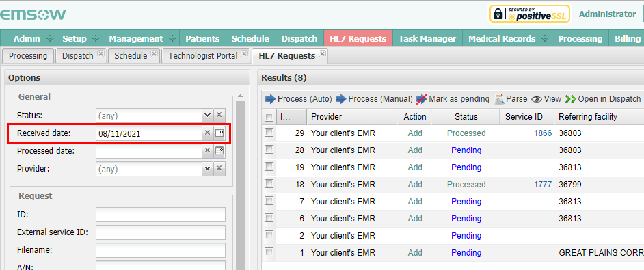Clear the Provider filter with X
Viewport: 644px width, 270px height.
click(219, 168)
